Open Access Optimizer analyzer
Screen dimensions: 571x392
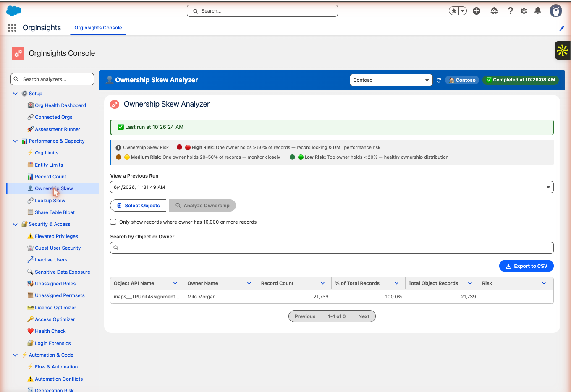(x=55, y=319)
